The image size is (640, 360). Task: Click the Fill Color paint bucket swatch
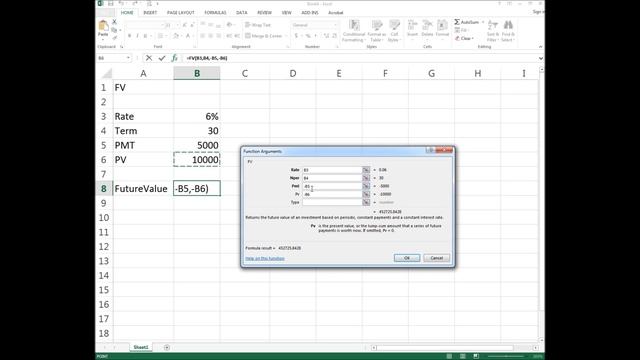click(x=176, y=36)
